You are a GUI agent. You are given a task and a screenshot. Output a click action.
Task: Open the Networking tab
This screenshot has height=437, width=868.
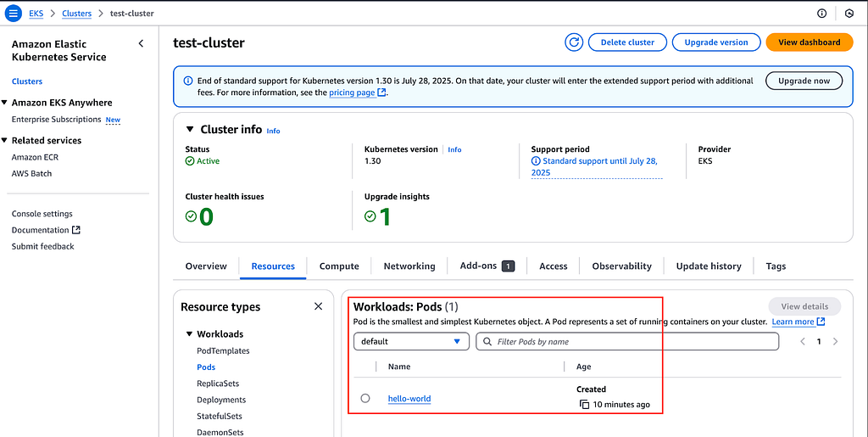[409, 266]
